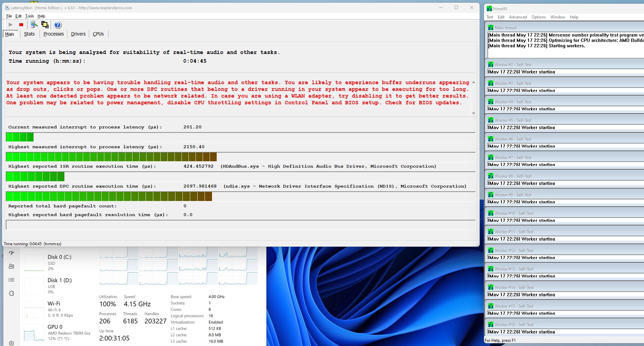
Task: Click the up time value 2:00:31:05
Action: pyautogui.click(x=114, y=338)
